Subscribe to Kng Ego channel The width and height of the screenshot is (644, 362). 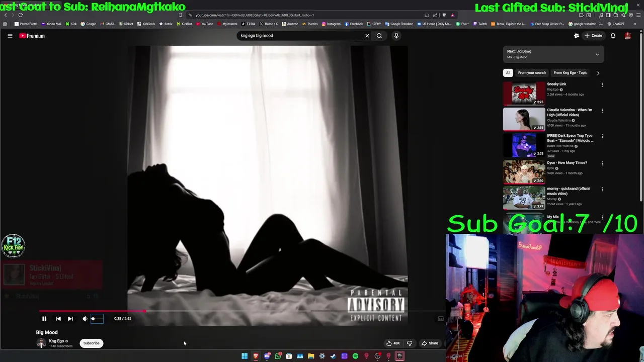[92, 343]
